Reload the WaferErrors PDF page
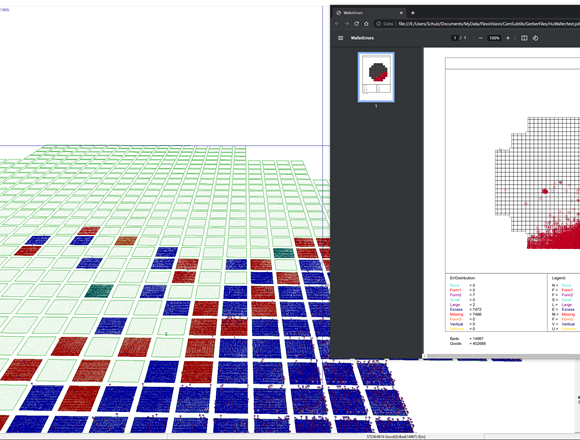The height and width of the screenshot is (440, 580). coord(356,24)
